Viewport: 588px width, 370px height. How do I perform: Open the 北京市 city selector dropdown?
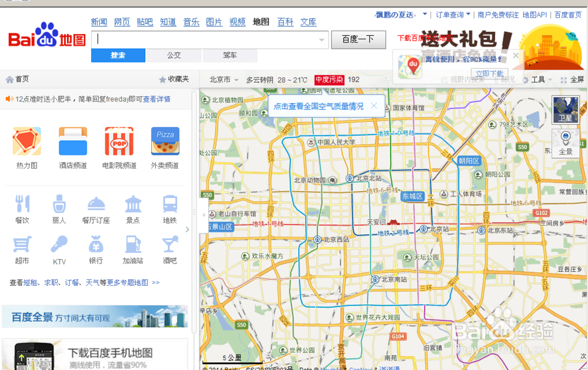(224, 79)
